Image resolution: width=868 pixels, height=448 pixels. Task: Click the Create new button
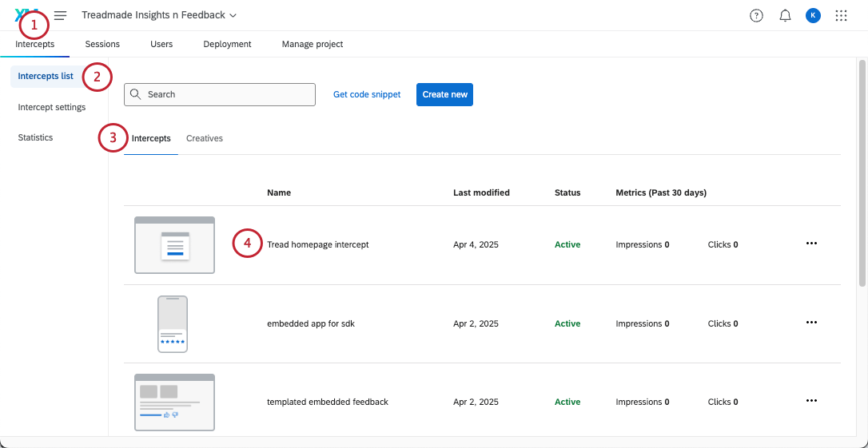click(444, 94)
